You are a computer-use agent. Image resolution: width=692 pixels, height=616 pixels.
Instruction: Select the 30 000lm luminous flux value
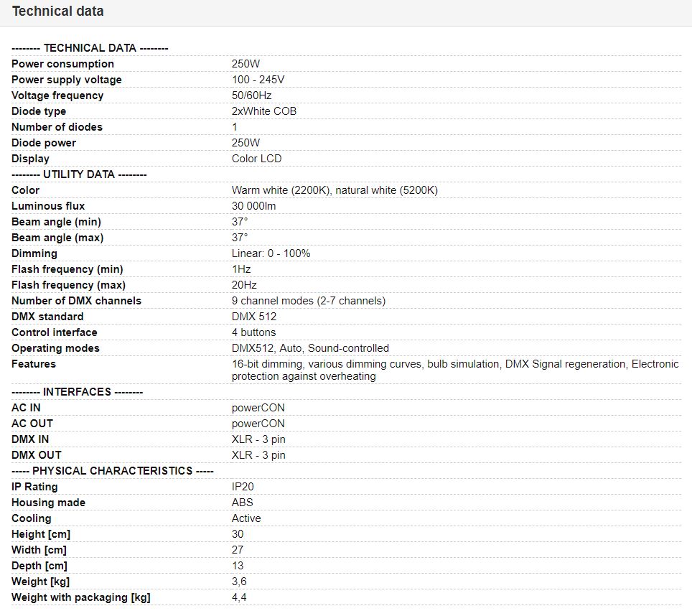[x=254, y=206]
